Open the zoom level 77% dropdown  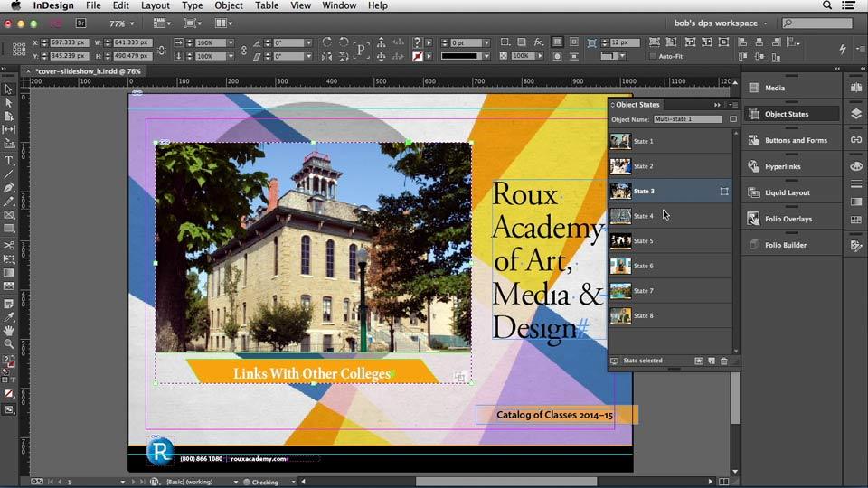(x=132, y=23)
